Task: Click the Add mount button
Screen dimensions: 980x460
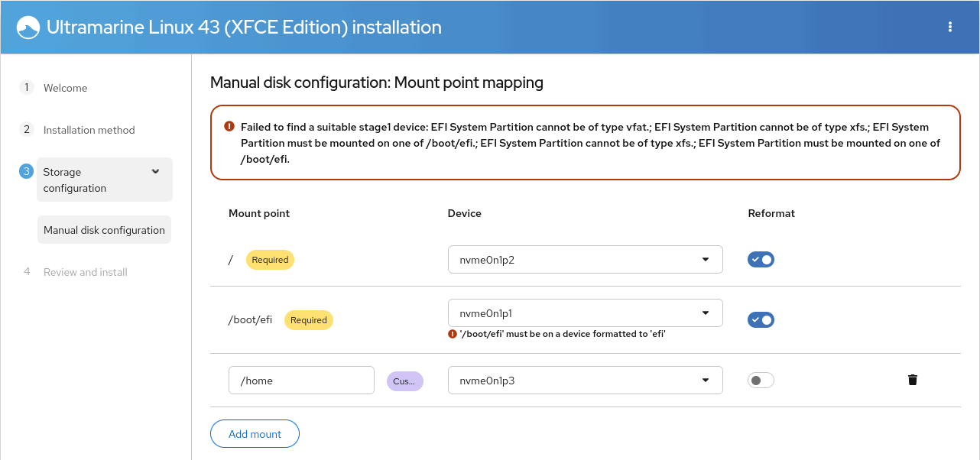Action: click(x=255, y=434)
